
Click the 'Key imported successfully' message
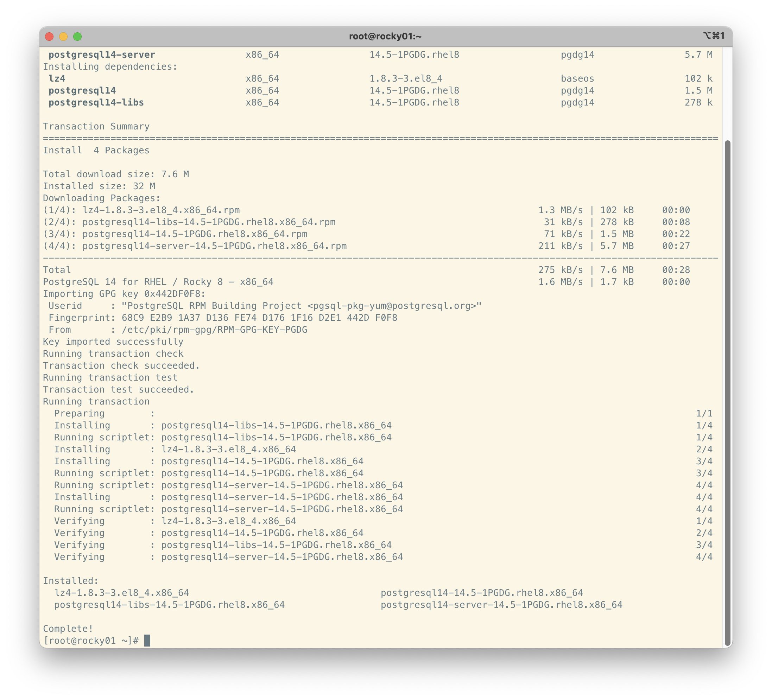[113, 342]
